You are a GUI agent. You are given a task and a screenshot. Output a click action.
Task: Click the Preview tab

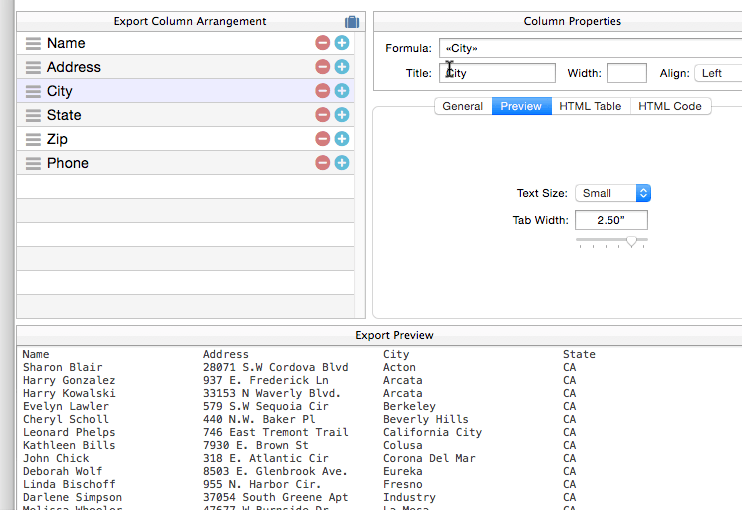pyautogui.click(x=521, y=106)
